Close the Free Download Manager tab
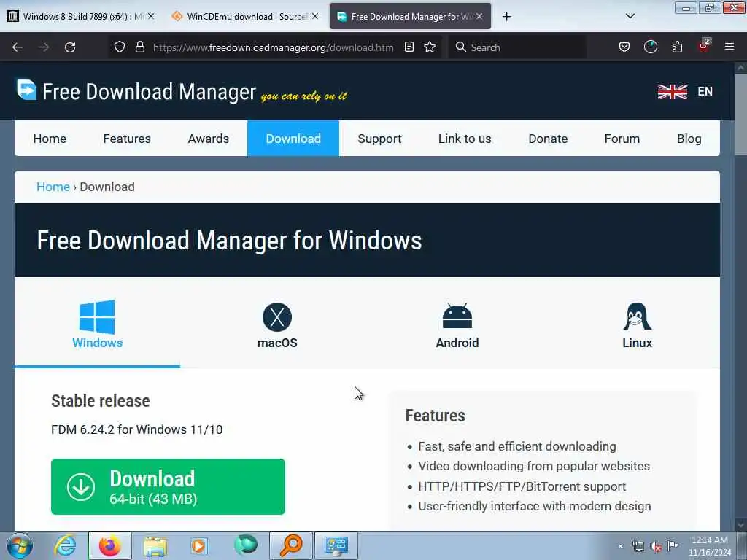Image resolution: width=747 pixels, height=560 pixels. tap(479, 16)
